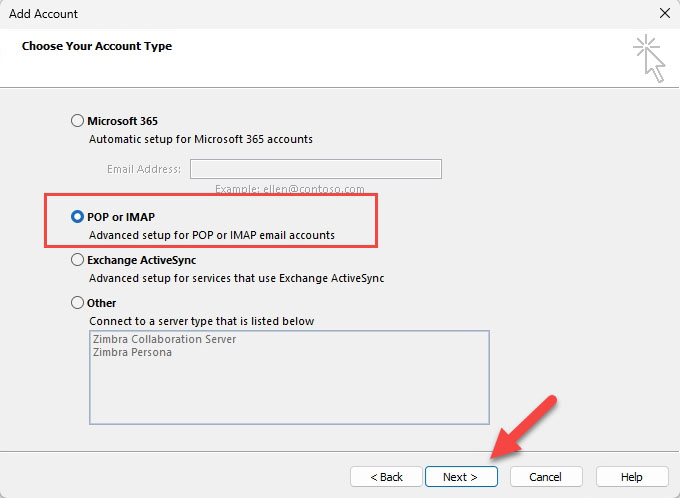
Task: Click the Advanced setup for POP or IMAP description
Action: (x=211, y=235)
